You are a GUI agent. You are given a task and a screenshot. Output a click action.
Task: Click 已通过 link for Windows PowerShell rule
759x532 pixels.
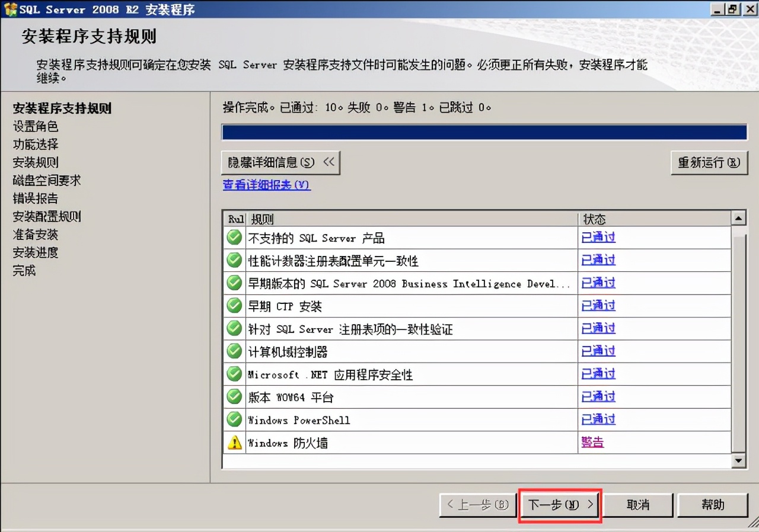pyautogui.click(x=598, y=419)
